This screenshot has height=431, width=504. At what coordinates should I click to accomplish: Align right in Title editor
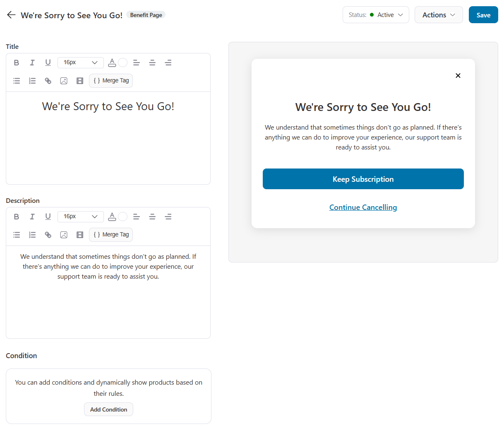coord(168,63)
